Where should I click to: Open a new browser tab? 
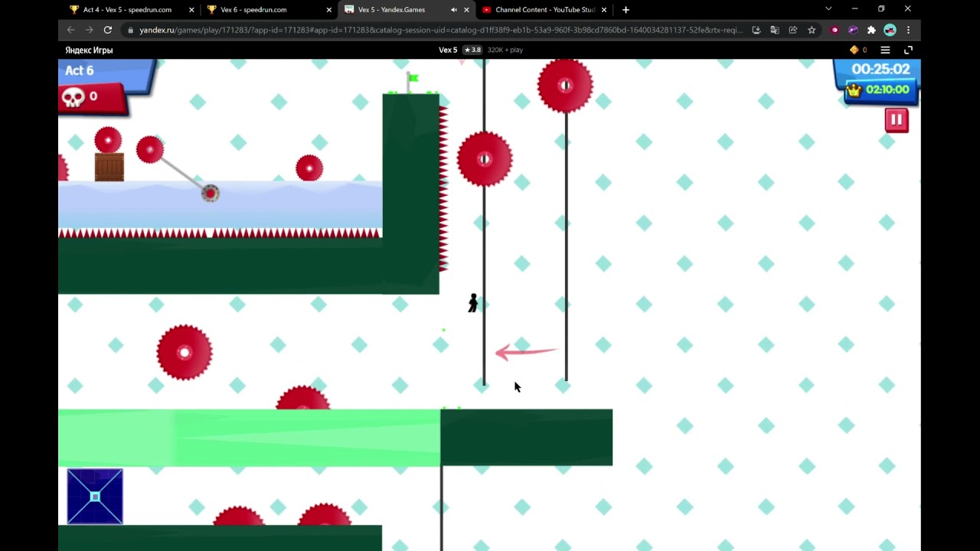[x=626, y=10]
